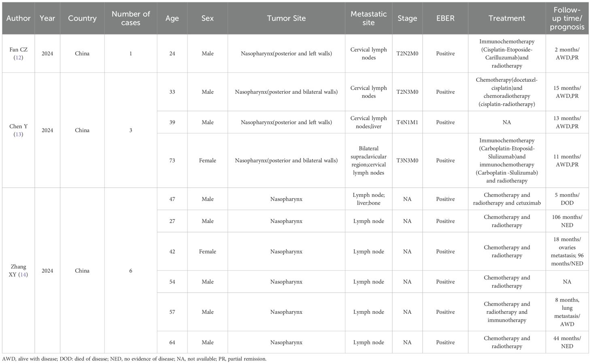
Task: Select the Follow-up time/prognosis header
Action: pyautogui.click(x=567, y=18)
